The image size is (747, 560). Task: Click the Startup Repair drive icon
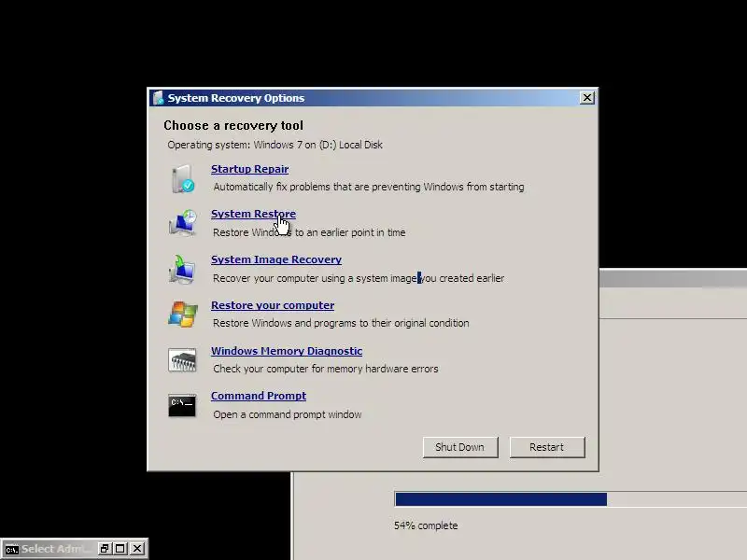coord(182,178)
